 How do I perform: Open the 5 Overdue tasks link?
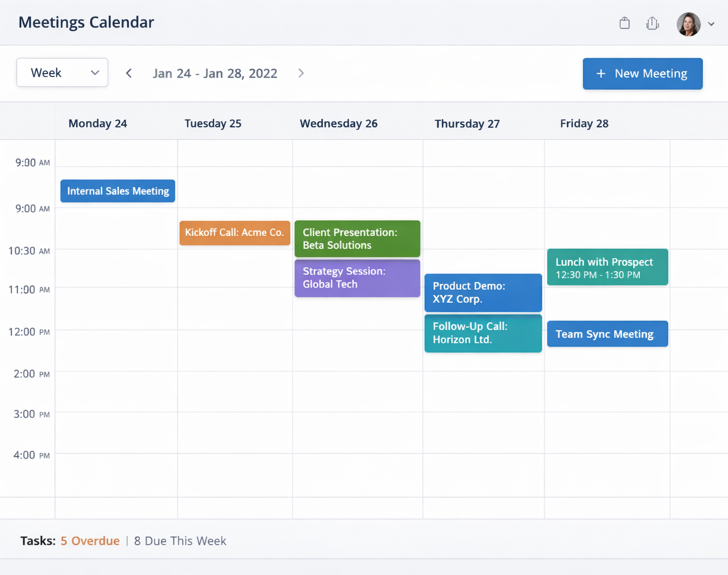pyautogui.click(x=90, y=541)
